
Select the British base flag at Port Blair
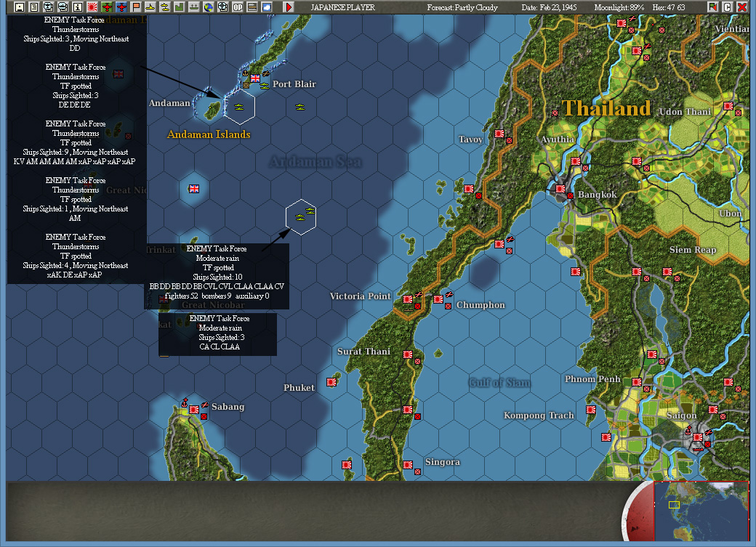(255, 78)
